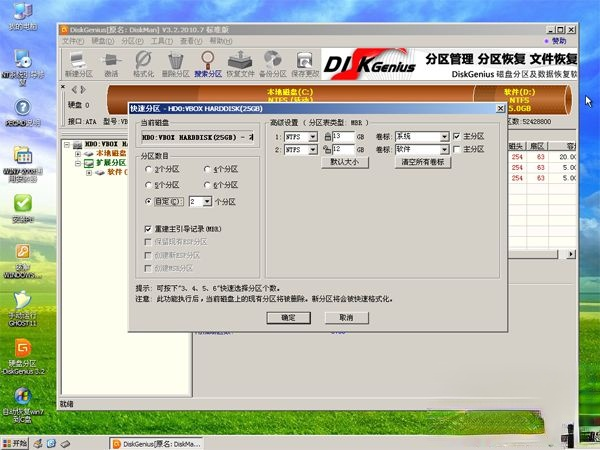Open the 硬盘(D) menu
This screenshot has height=450, width=600.
pyautogui.click(x=103, y=41)
